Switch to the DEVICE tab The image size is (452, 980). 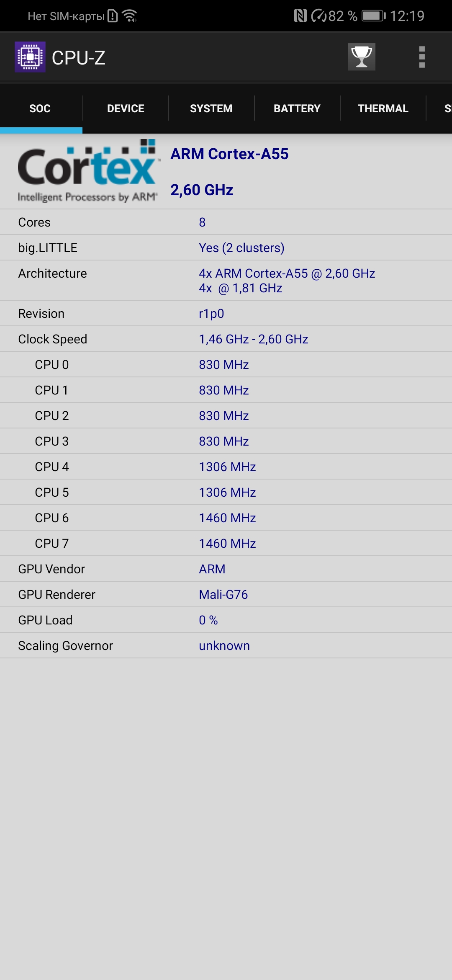point(126,108)
